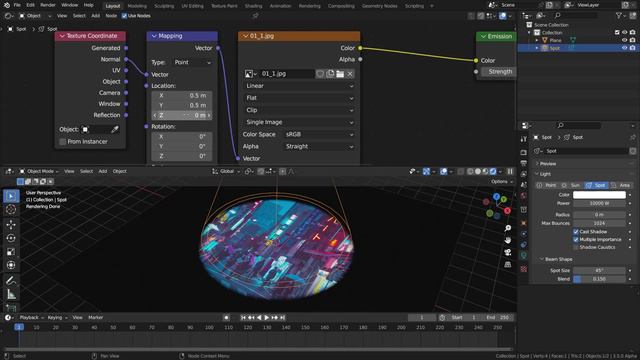
Task: Click the pause preview render icon
Action: 510,171
